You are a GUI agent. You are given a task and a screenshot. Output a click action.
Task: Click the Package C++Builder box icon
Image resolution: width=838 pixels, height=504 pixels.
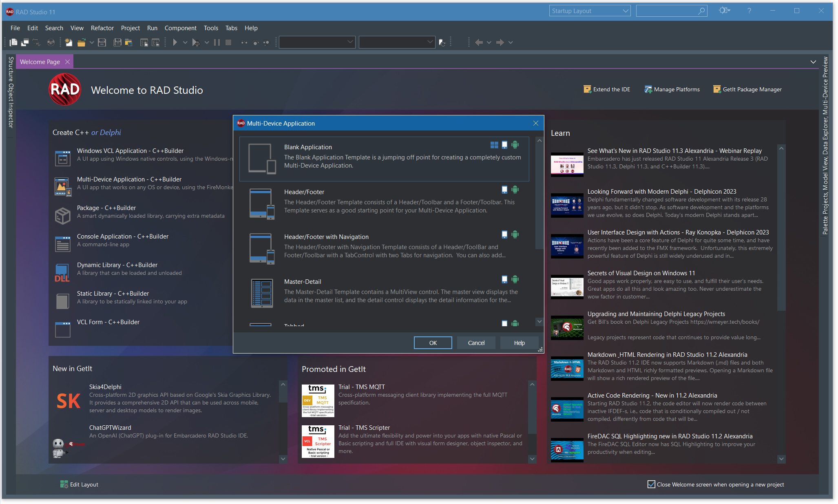pos(63,215)
